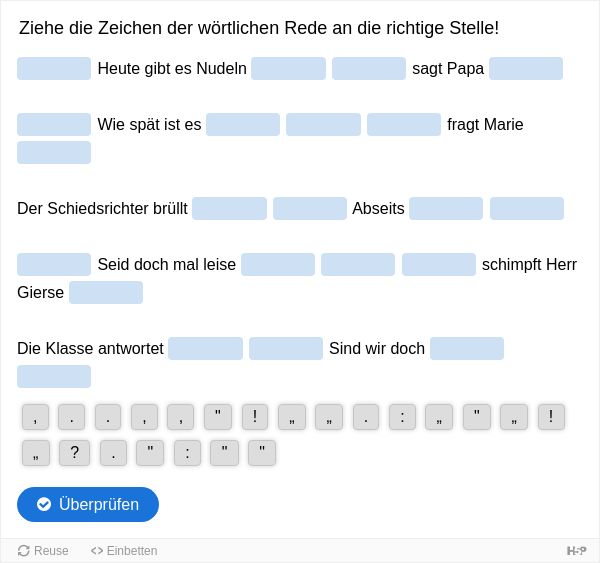Pick the exclamation mark token ending the top row
The height and width of the screenshot is (563, 600).
[551, 417]
